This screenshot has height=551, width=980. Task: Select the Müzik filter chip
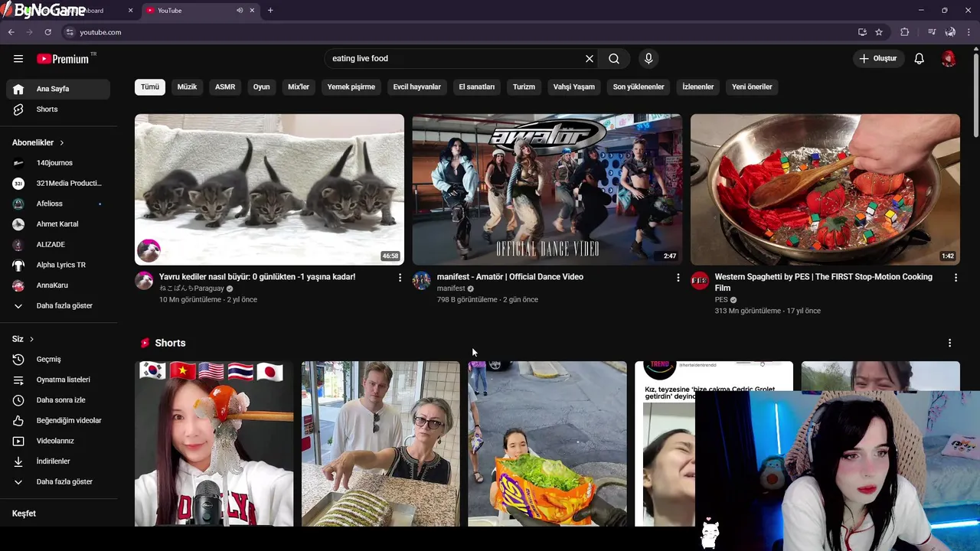pyautogui.click(x=188, y=87)
